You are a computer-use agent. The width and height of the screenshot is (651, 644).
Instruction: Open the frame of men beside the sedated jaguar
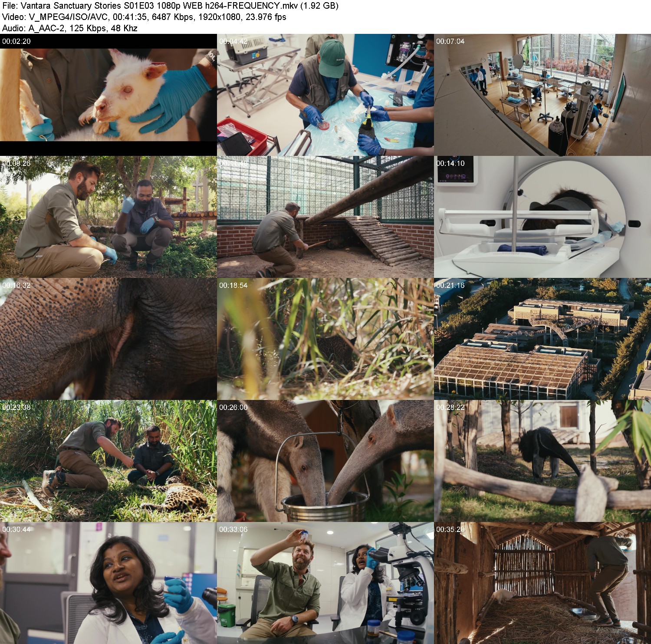pyautogui.click(x=108, y=461)
